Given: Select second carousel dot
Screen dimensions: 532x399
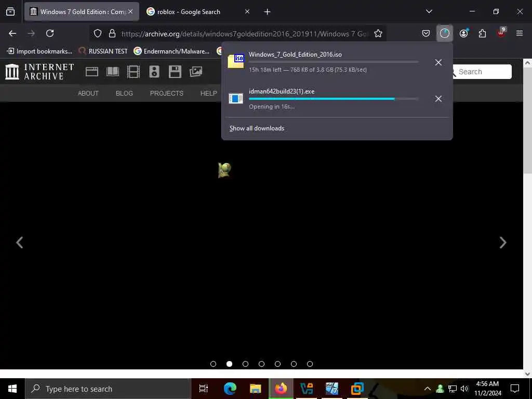Looking at the screenshot, I should coord(229,364).
